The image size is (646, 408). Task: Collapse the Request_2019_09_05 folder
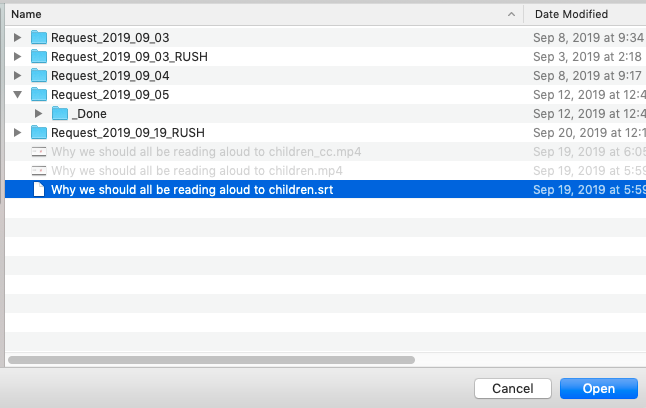click(x=17, y=95)
